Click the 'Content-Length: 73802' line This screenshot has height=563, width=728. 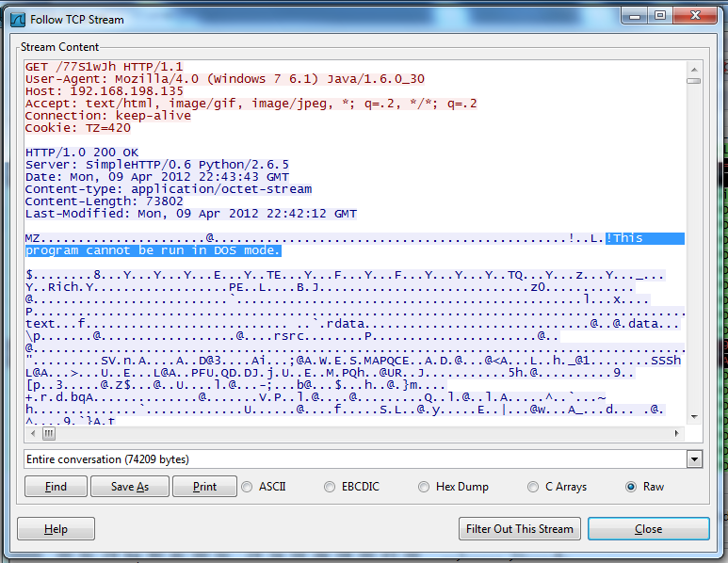tap(104, 201)
